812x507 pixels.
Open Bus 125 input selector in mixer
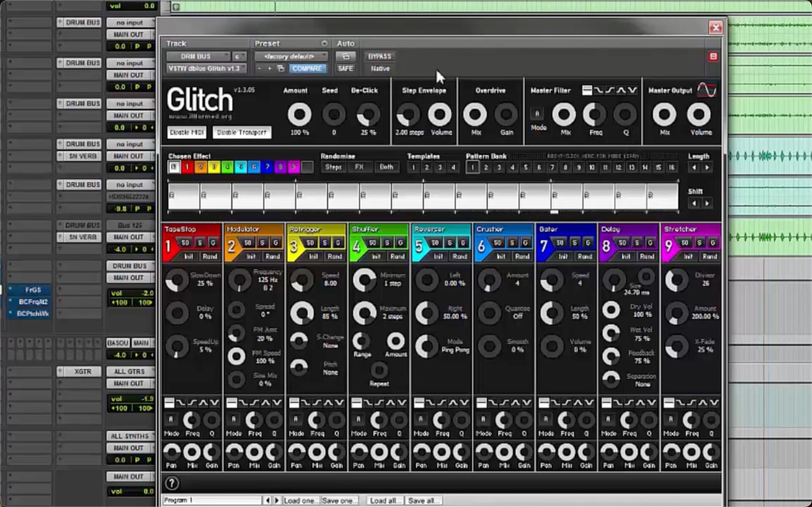(x=130, y=225)
